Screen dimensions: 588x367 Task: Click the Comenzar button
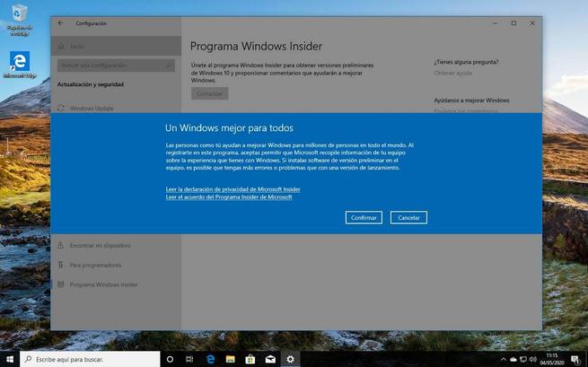(210, 93)
